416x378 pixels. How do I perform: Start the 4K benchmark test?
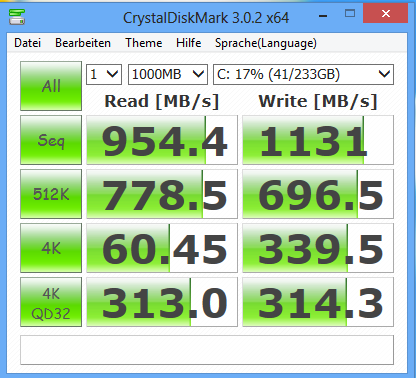click(x=51, y=248)
